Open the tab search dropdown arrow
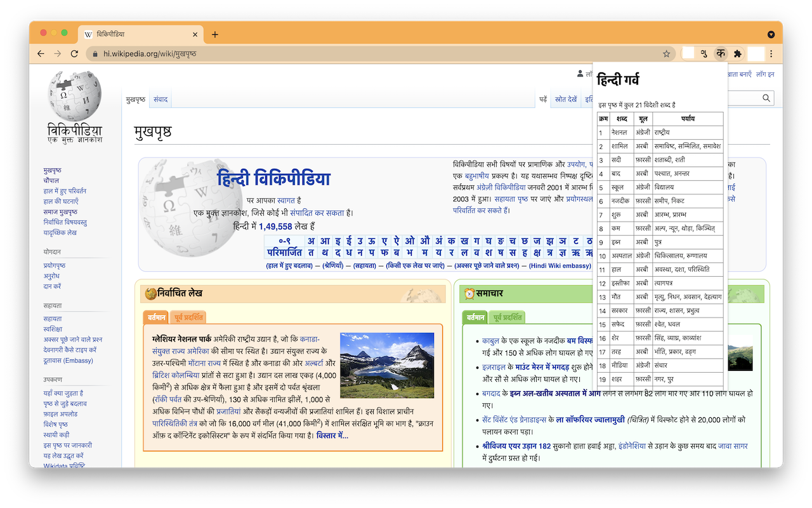The image size is (812, 508). click(x=771, y=34)
